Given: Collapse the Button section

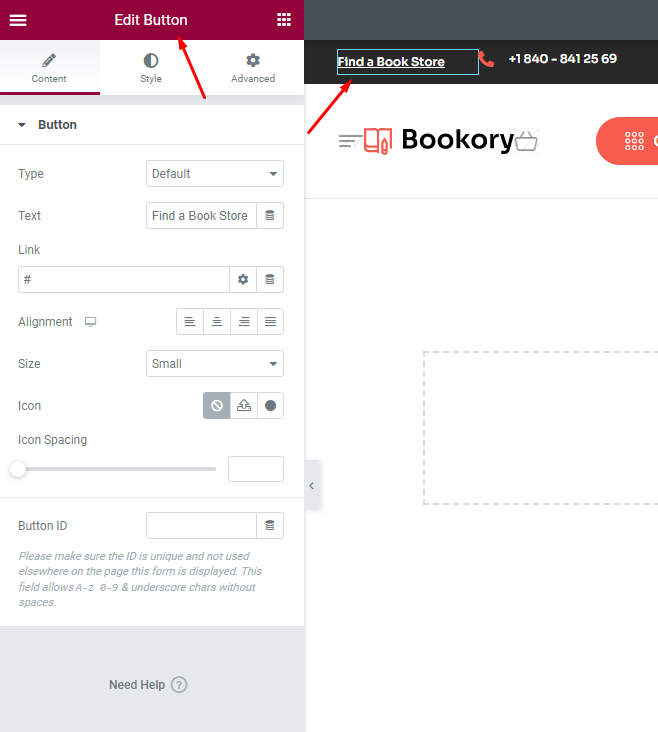Looking at the screenshot, I should [22, 125].
